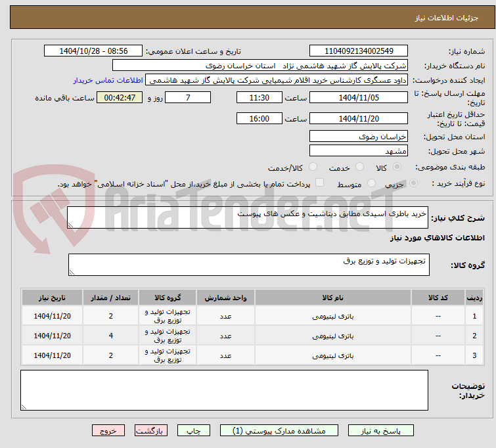Viewport: 496px width, 448px height.
Task: Open مشاهده مدارک پیوستی (1) button
Action: click(279, 431)
